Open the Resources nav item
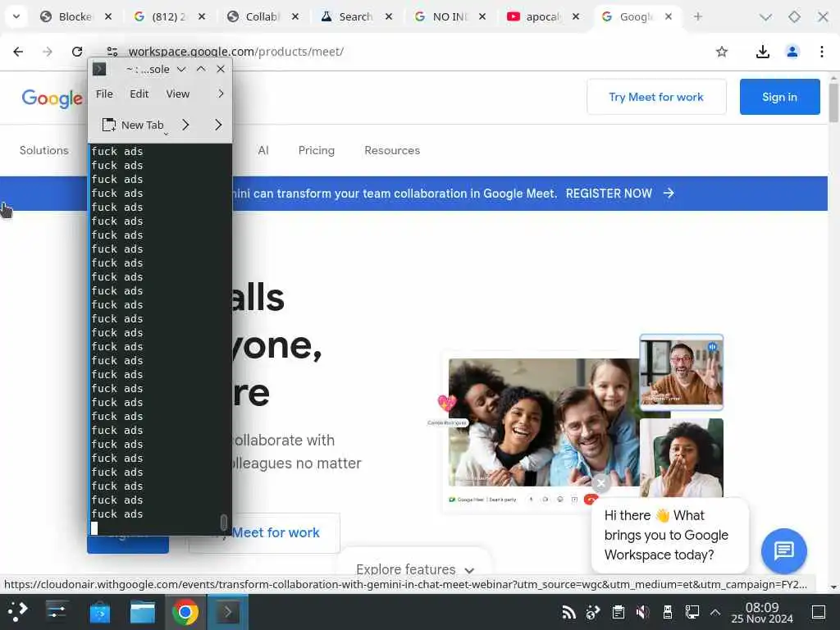Image resolution: width=840 pixels, height=630 pixels. (392, 151)
